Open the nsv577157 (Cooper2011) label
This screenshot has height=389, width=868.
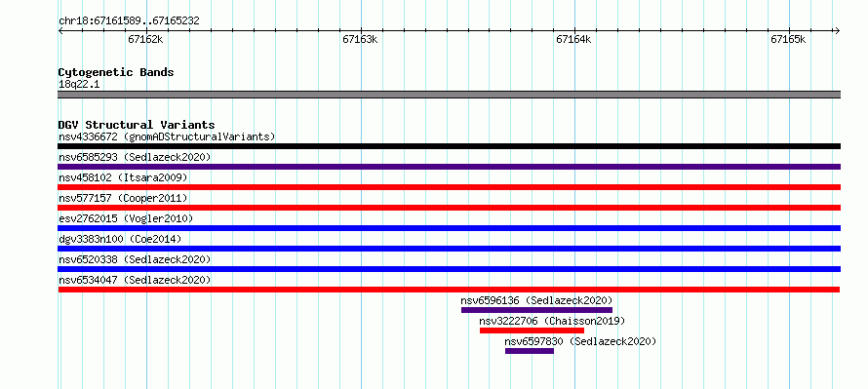(x=123, y=198)
